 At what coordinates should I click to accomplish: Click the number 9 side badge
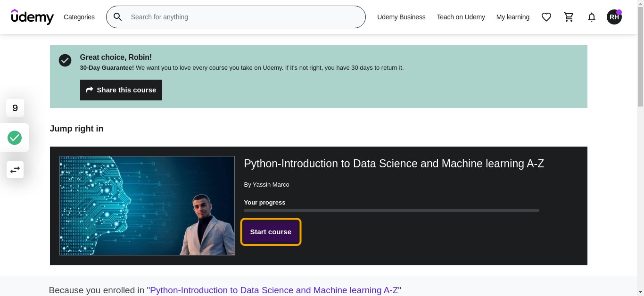pos(15,108)
